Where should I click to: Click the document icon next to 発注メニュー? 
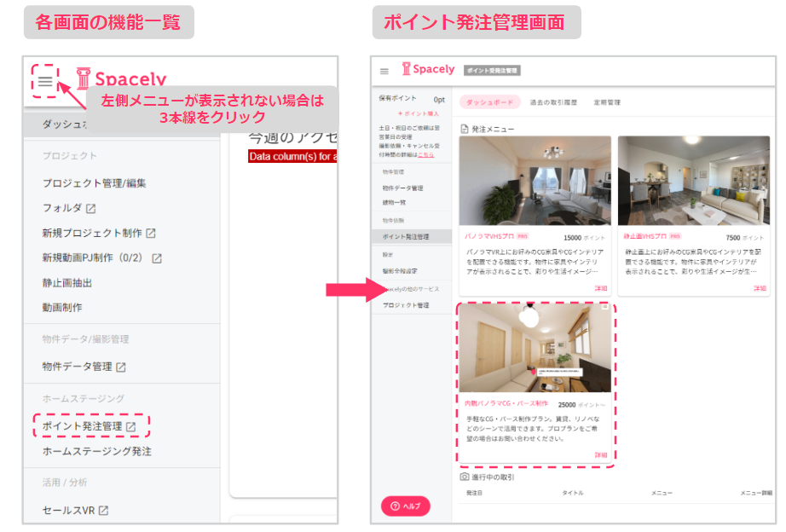[x=465, y=129]
